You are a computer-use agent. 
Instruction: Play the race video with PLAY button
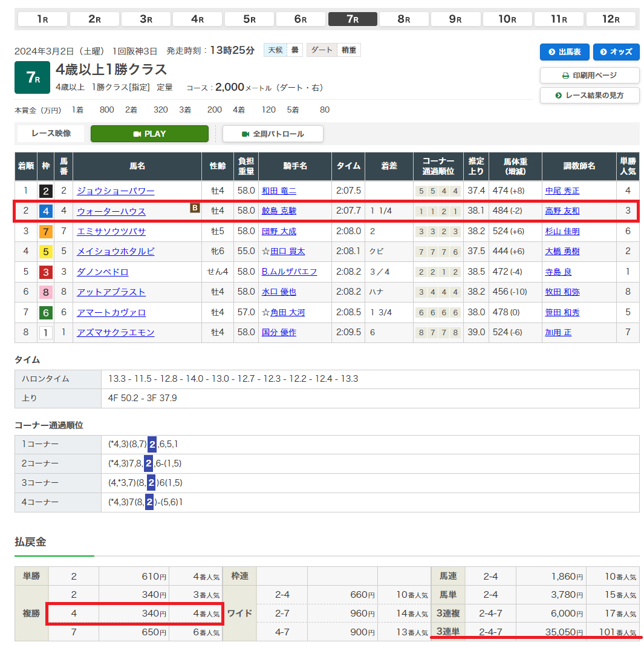click(149, 134)
